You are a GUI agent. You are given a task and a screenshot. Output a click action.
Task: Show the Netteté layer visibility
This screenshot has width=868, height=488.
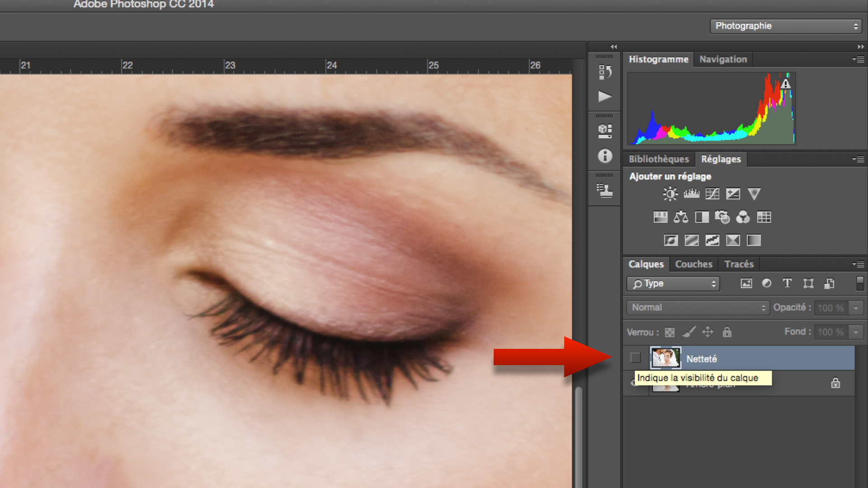click(x=636, y=358)
